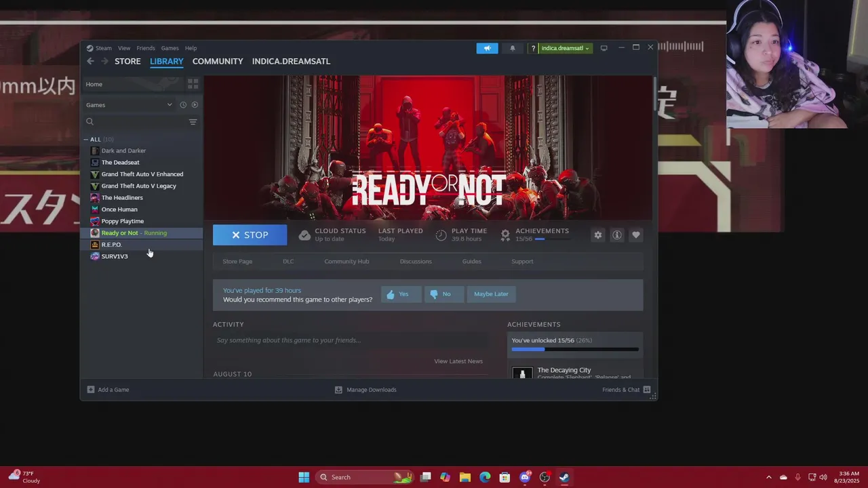
Task: Choose Maybe Later for review
Action: coord(491,294)
